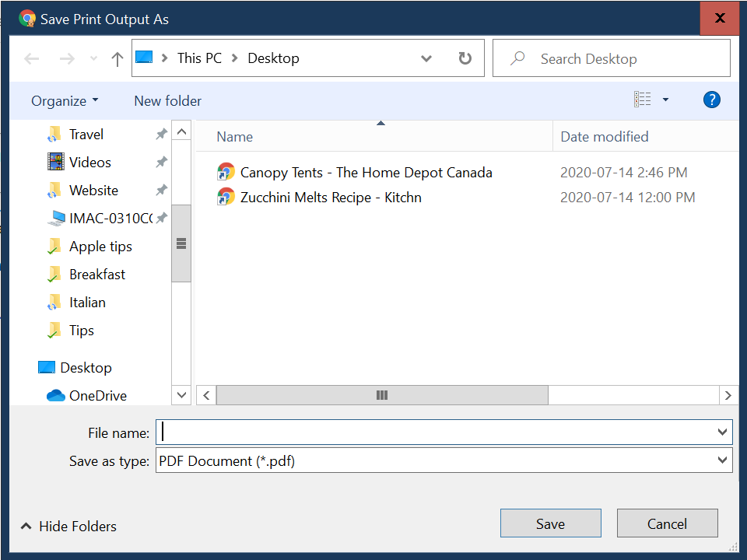This screenshot has width=747, height=560.
Task: Refresh the Desktop folder listing
Action: tap(465, 58)
